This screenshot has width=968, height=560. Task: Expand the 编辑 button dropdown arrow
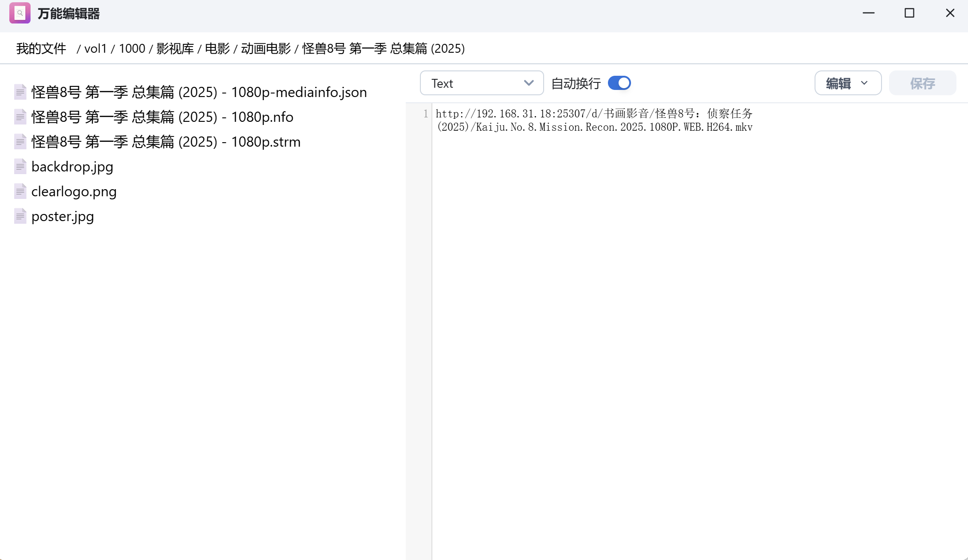(x=864, y=83)
